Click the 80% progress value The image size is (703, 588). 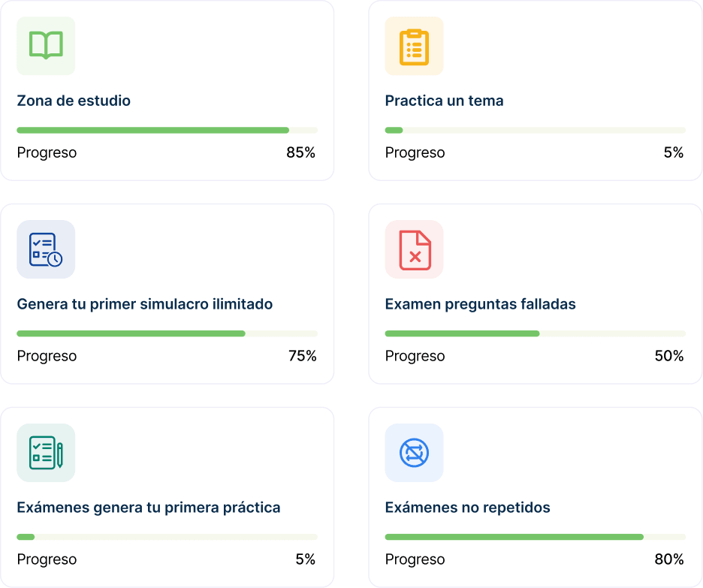(668, 559)
